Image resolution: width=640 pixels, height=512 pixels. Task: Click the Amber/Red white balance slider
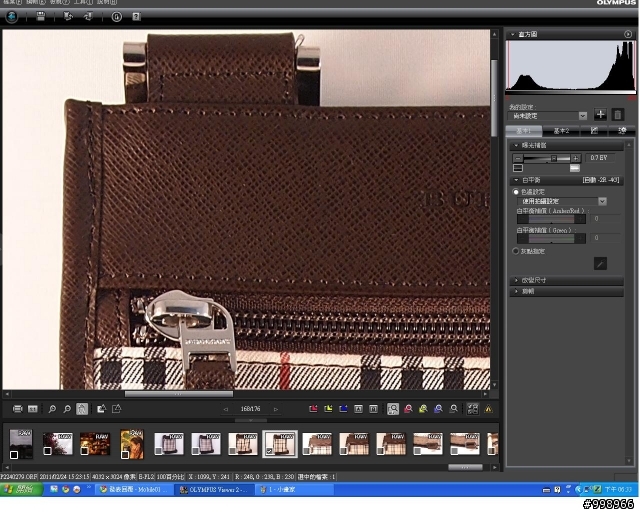551,219
